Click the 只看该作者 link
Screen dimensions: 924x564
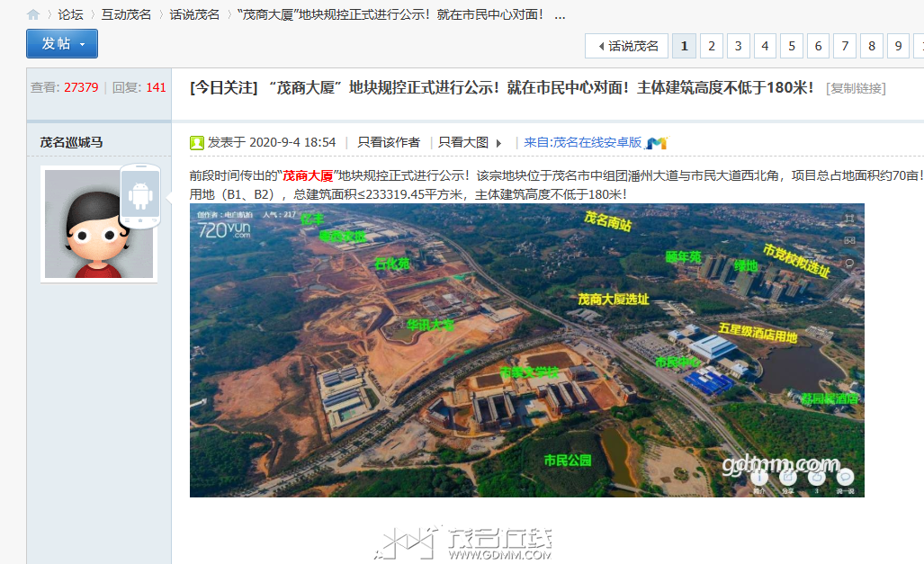[389, 142]
